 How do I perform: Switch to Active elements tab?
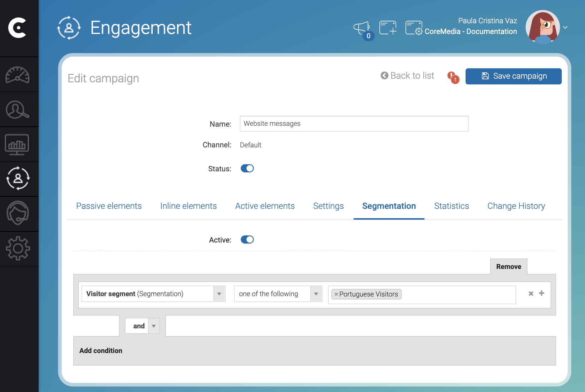tap(265, 206)
